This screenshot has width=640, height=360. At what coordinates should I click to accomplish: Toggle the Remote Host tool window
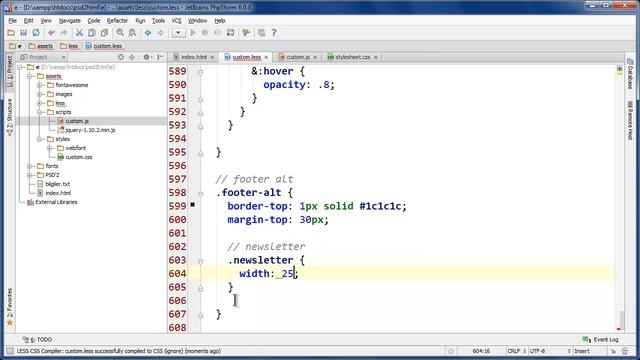coord(630,121)
